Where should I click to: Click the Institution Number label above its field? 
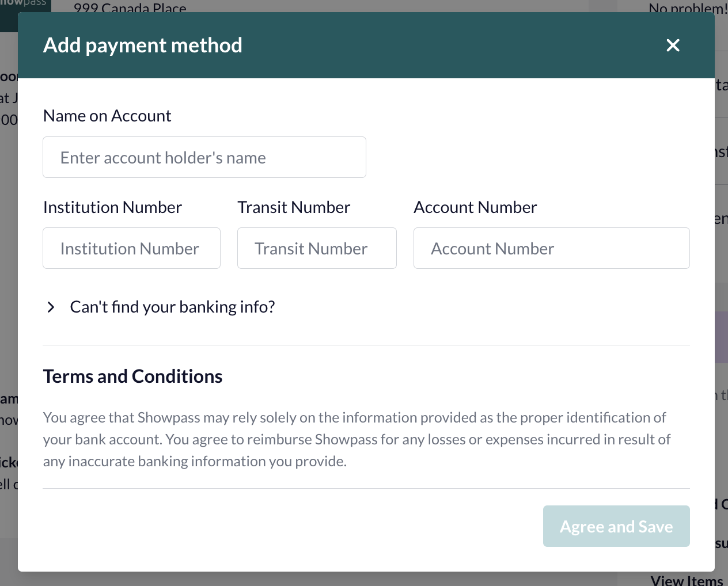point(112,207)
